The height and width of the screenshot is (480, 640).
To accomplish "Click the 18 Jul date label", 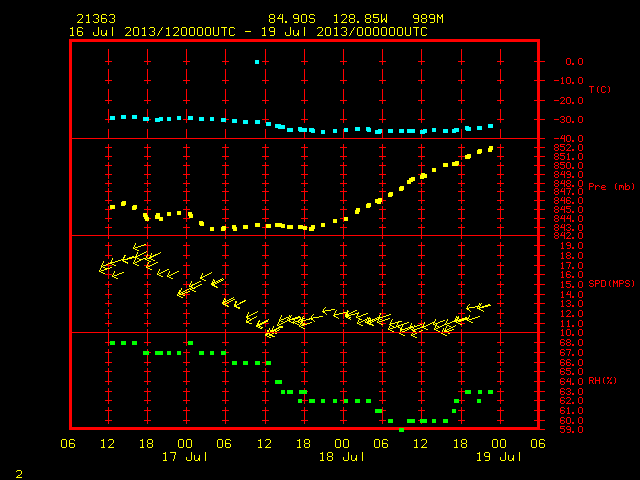I will coord(342,457).
